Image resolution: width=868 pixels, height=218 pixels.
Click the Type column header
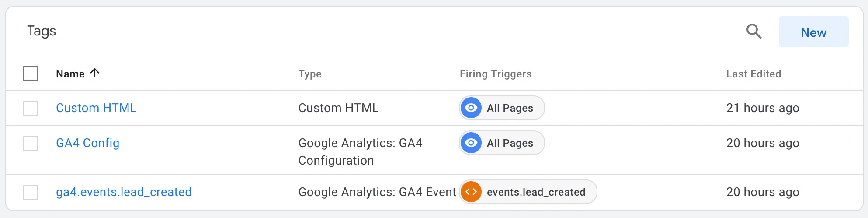click(310, 74)
